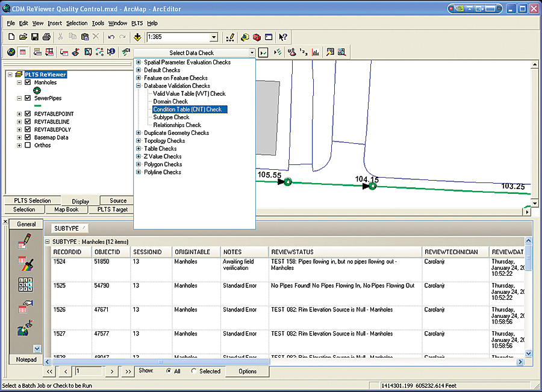
Task: Go to next record with > button
Action: pyautogui.click(x=111, y=372)
